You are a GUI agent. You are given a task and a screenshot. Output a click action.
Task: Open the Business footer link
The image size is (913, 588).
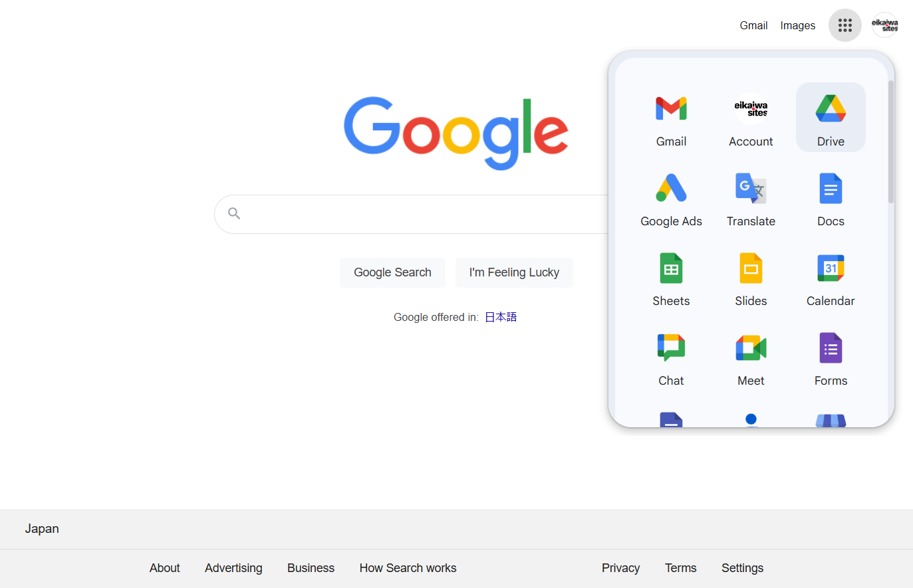311,568
